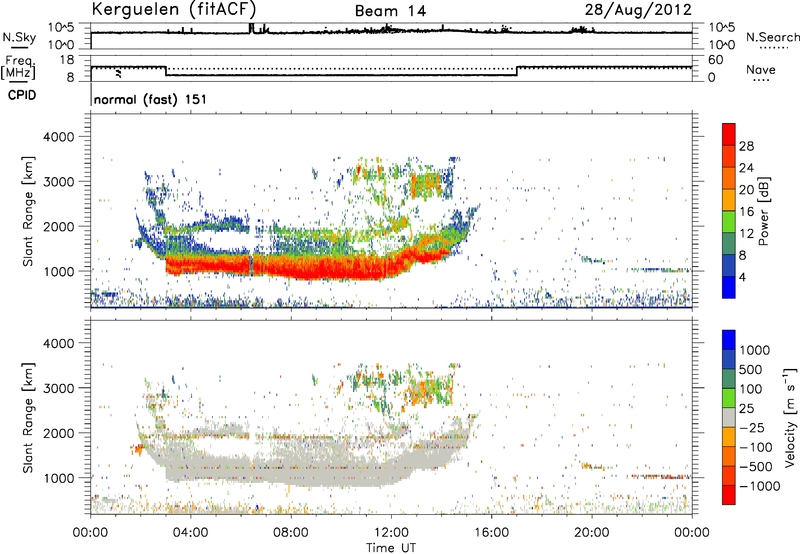
Task: Click the 'Slant Range [km]' label of the power panel
Action: coord(28,211)
